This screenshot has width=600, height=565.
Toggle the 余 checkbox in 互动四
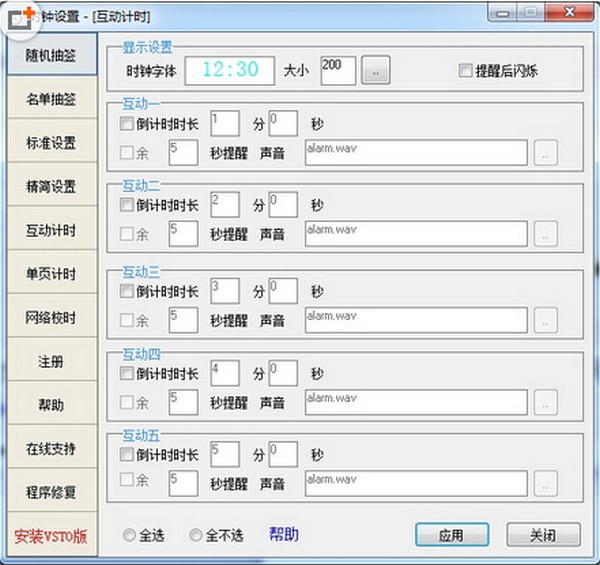point(126,402)
